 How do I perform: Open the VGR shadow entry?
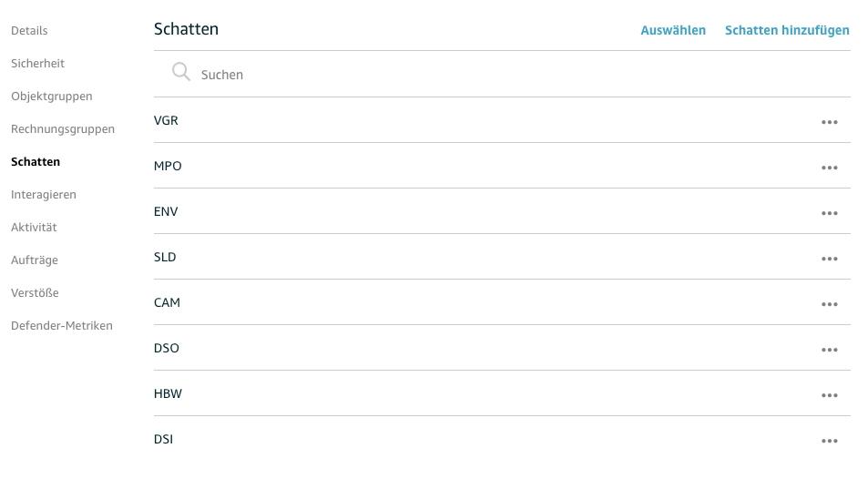click(166, 120)
